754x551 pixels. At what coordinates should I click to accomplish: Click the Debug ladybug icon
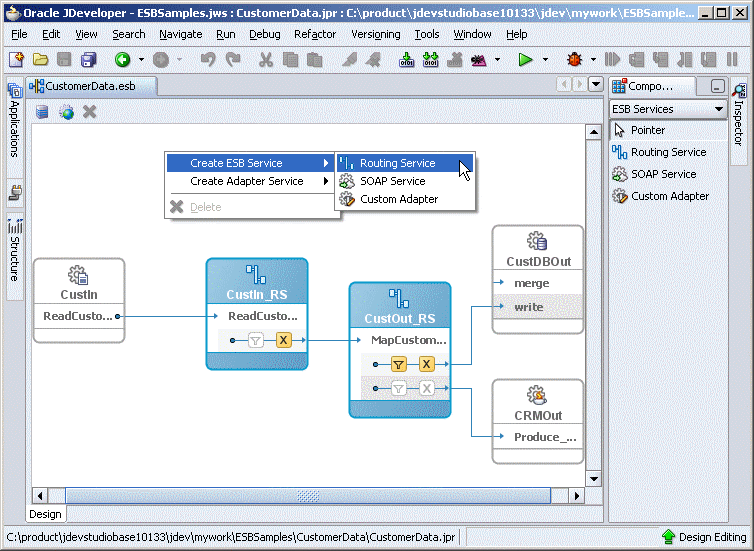[574, 60]
